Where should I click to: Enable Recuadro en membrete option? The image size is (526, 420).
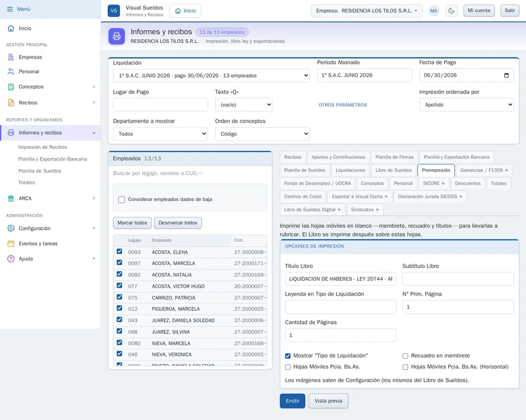(405, 355)
